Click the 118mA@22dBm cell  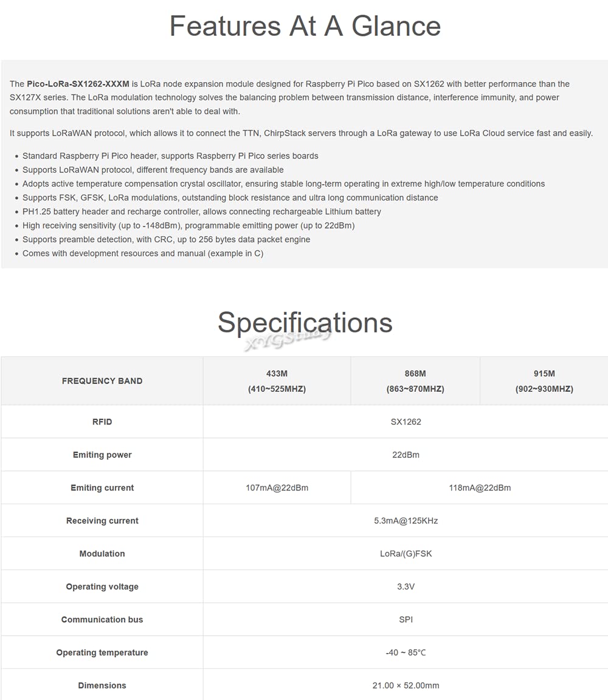[480, 488]
